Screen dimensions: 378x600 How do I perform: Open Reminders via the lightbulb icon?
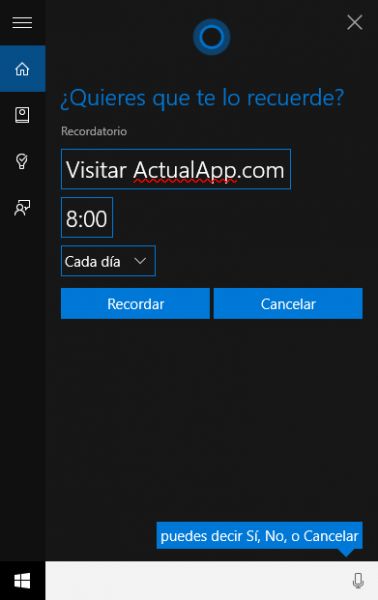[x=22, y=161]
